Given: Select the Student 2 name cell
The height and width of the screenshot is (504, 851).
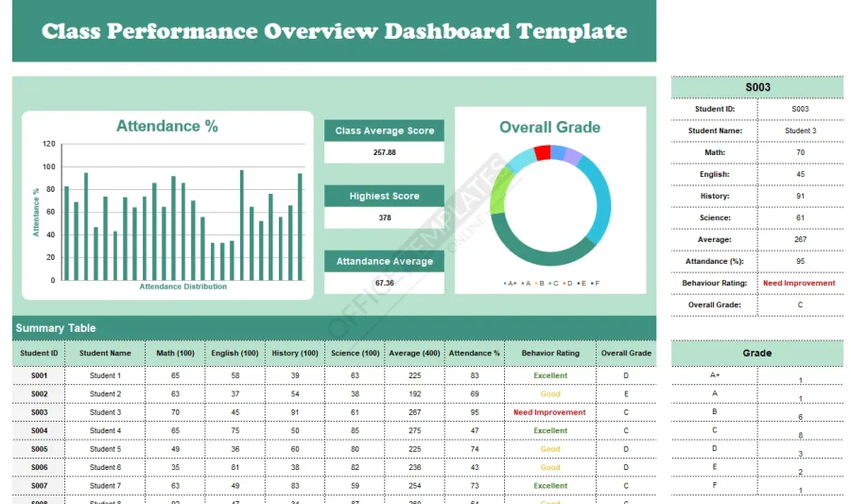Looking at the screenshot, I should coord(105,394).
